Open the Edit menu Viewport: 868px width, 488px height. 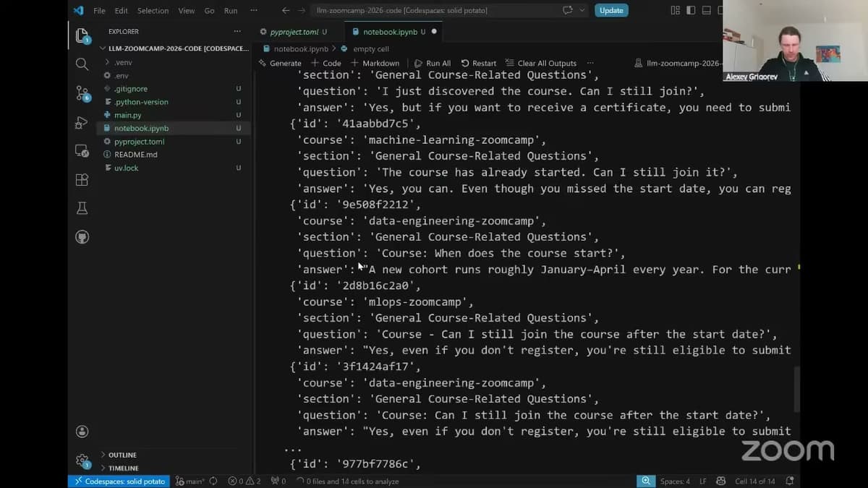[122, 10]
